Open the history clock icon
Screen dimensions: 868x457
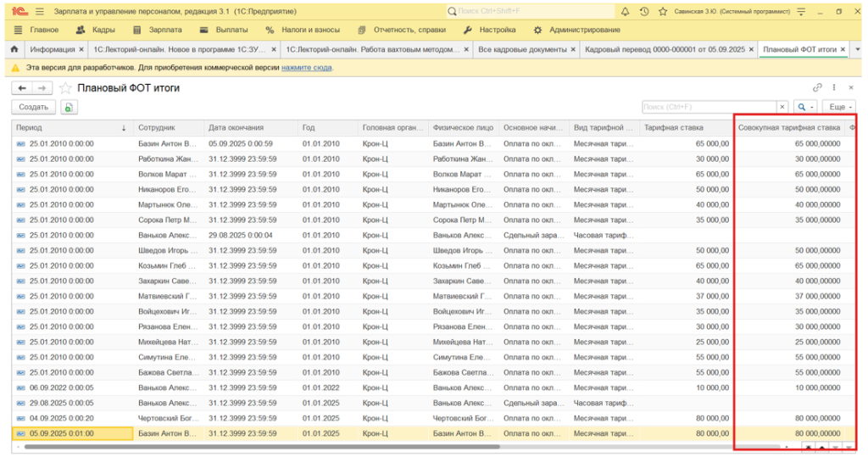click(x=644, y=11)
